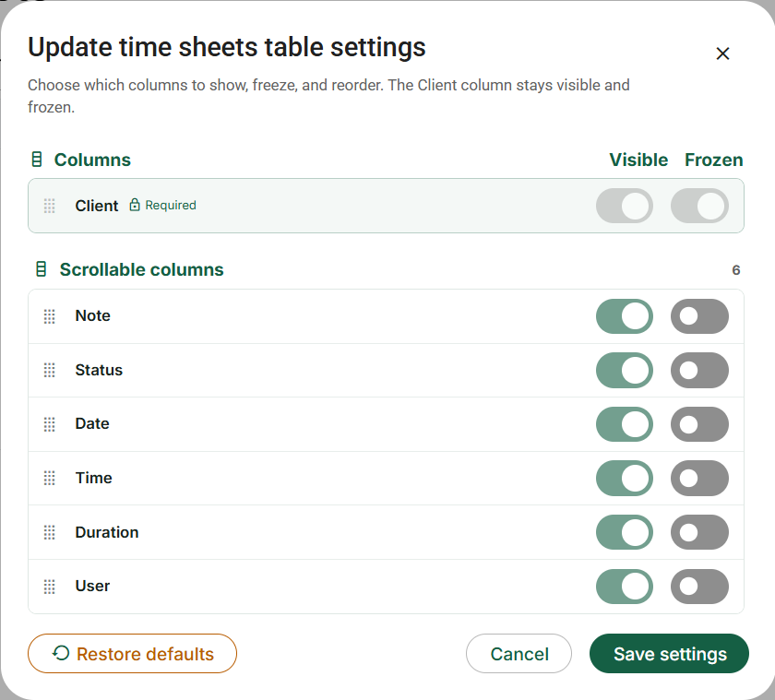This screenshot has width=775, height=700.
Task: Click the Scrollable columns heading
Action: pyautogui.click(x=141, y=269)
